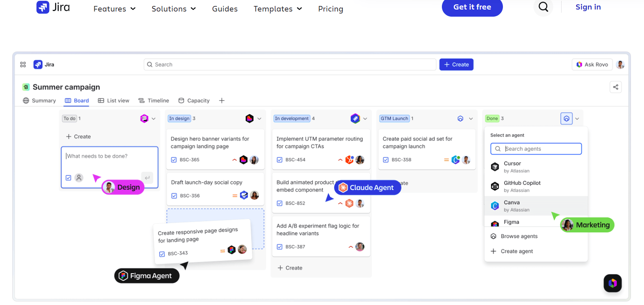Select the Board tab
The height and width of the screenshot is (305, 644).
(77, 101)
